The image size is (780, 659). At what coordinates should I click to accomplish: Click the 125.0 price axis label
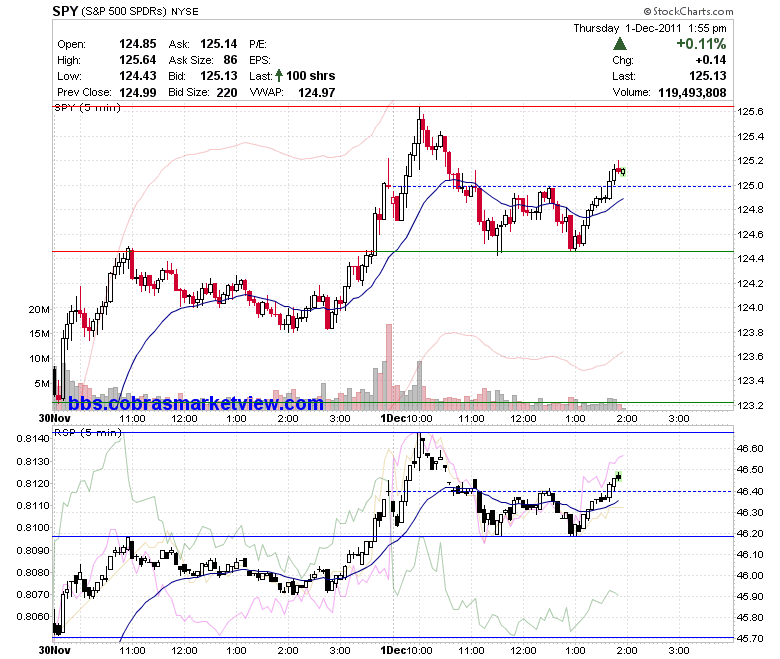coord(750,186)
